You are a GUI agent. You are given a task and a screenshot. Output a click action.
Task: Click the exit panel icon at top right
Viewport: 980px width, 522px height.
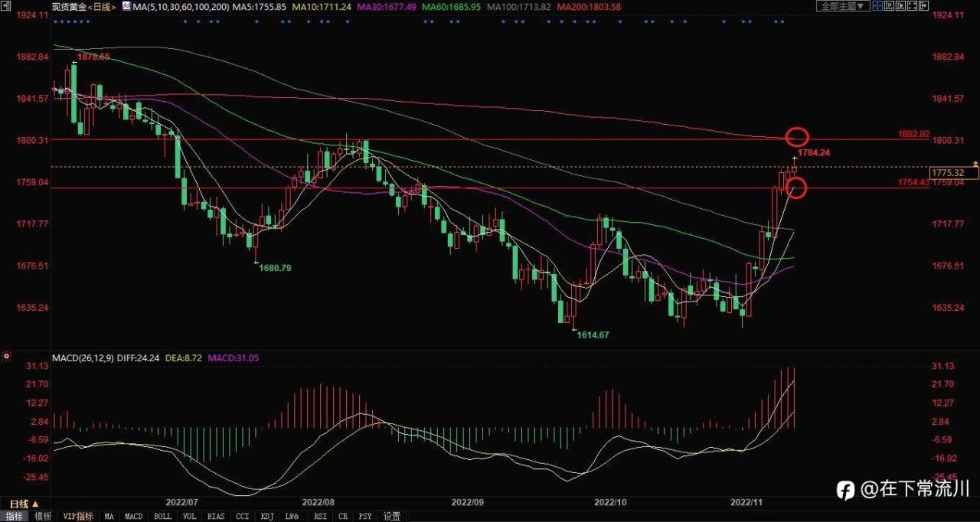(x=923, y=5)
